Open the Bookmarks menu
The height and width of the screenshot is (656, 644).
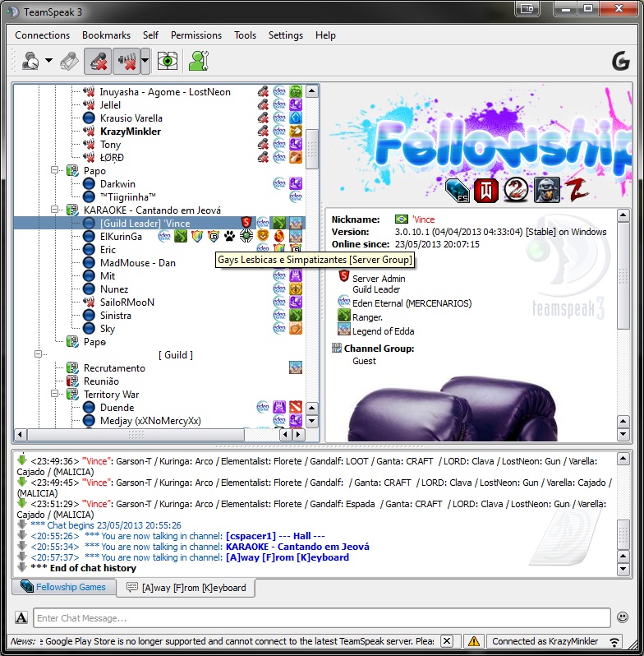point(106,35)
